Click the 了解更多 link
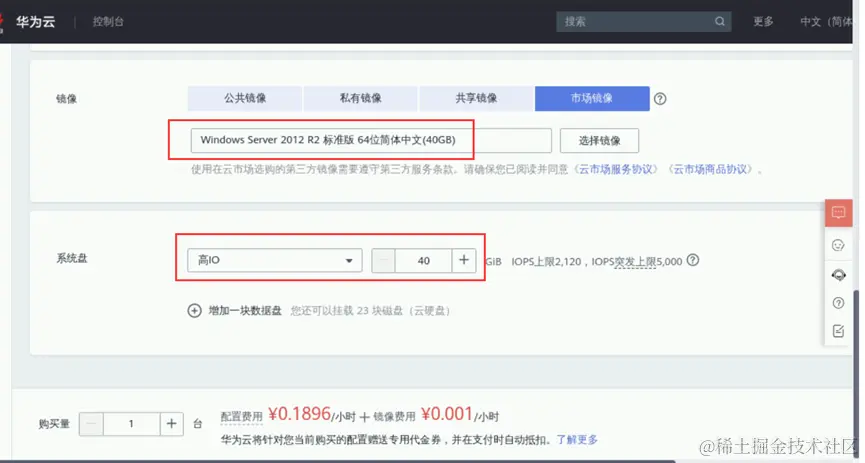Viewport: 865px width, 463px height. (577, 440)
